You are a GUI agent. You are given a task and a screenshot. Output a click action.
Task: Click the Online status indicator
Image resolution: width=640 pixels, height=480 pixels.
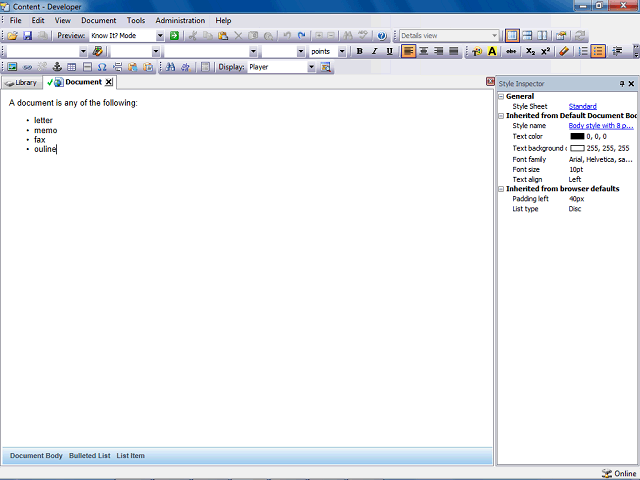(619, 473)
